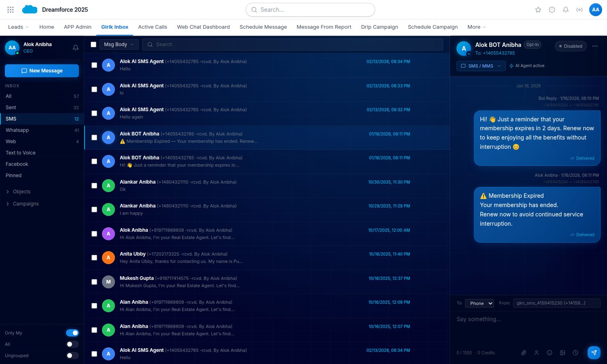The height and width of the screenshot is (364, 607).
Task: Click the AI Agent active indicator
Action: coord(527,66)
